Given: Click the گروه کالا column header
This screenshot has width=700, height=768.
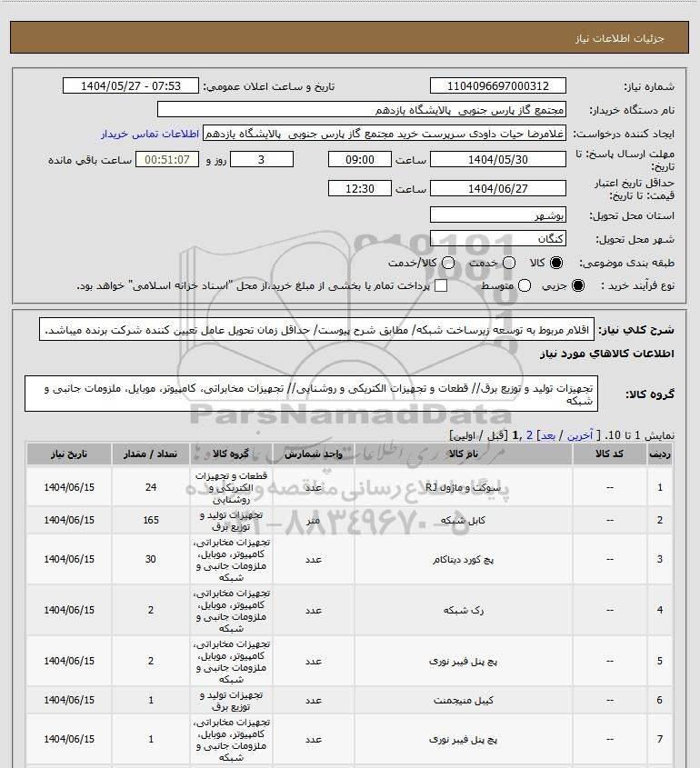Looking at the screenshot, I should (231, 454).
